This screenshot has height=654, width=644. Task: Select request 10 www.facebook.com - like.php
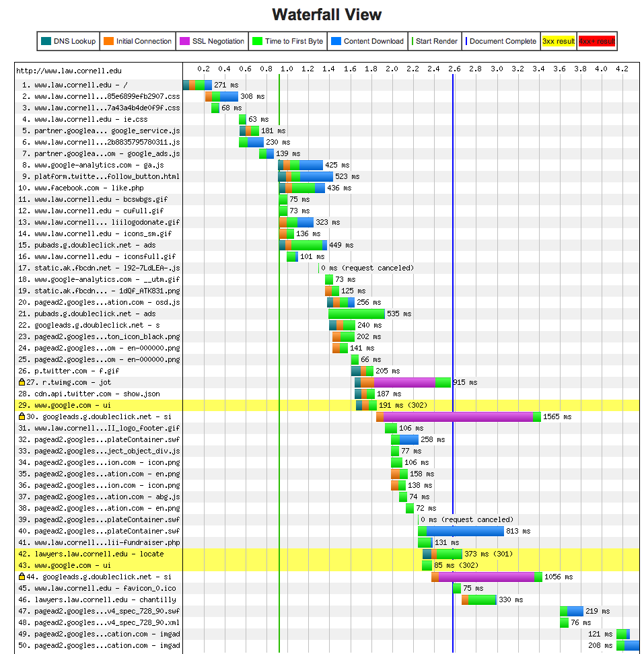click(81, 188)
